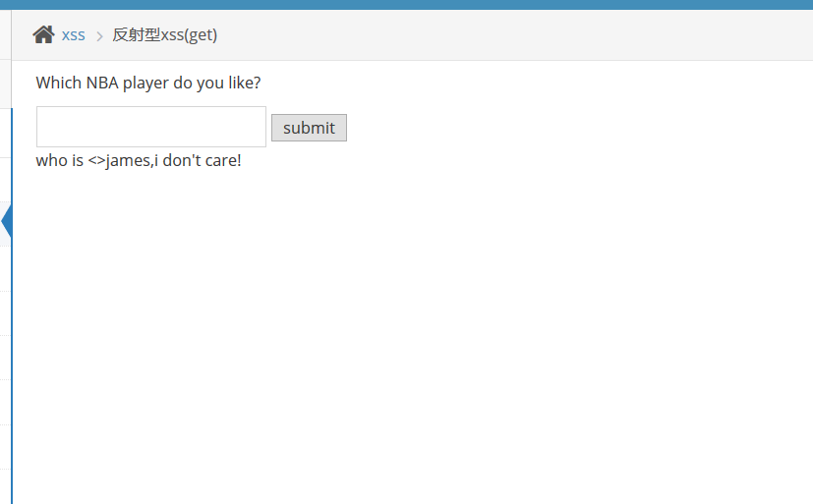Image resolution: width=813 pixels, height=504 pixels.
Task: Click the breadcrumb chevron separator
Action: point(99,36)
